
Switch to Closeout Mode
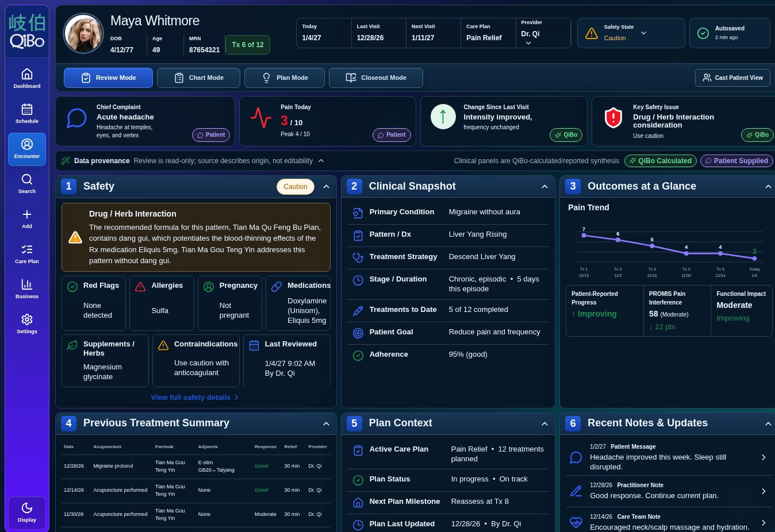pos(376,78)
